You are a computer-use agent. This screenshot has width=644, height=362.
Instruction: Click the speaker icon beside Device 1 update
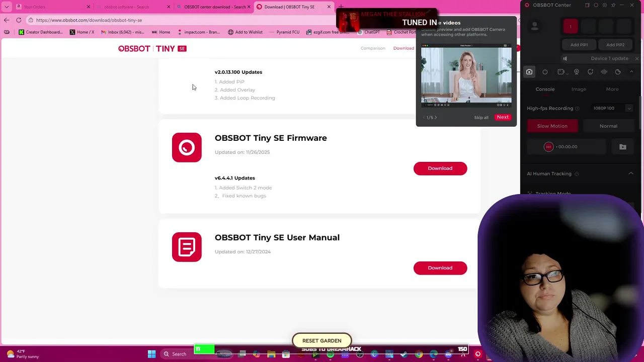tap(565, 59)
